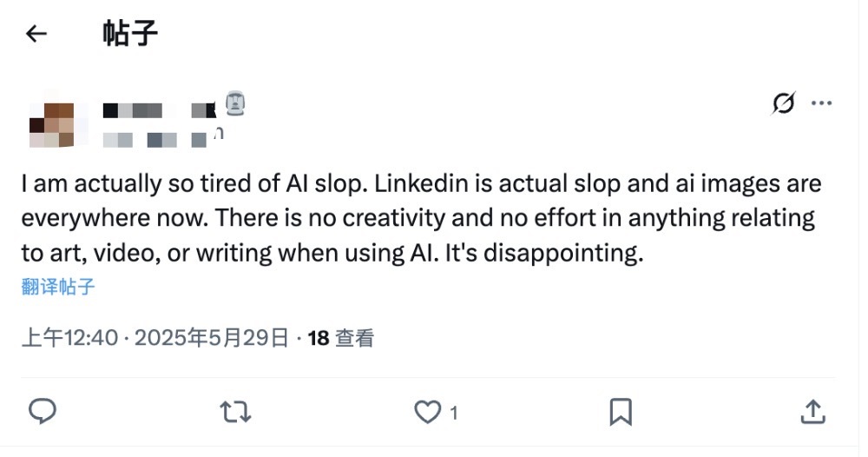Repost using the circular arrows icon
The width and height of the screenshot is (868, 457).
click(234, 411)
